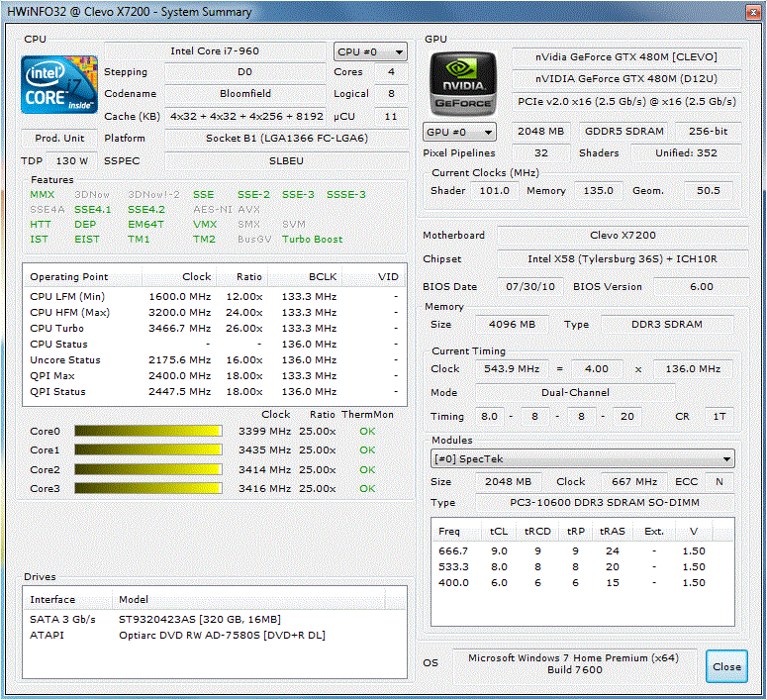
Task: Close the System Summary window via X
Action: tap(753, 12)
